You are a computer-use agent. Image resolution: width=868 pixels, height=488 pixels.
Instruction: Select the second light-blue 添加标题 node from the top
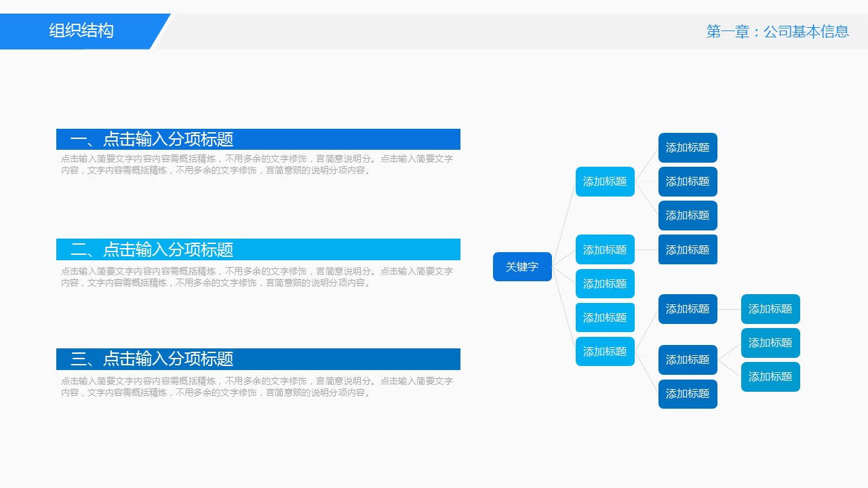[x=605, y=250]
